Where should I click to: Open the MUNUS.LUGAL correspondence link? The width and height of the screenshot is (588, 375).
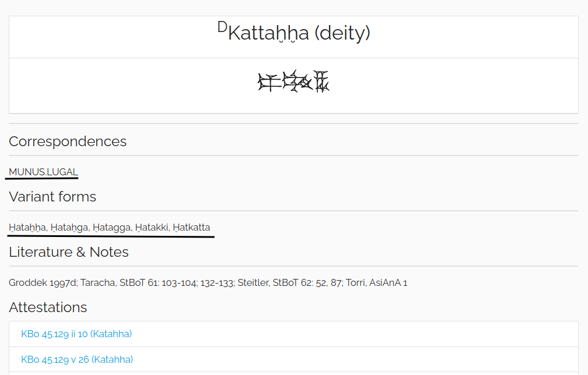[x=43, y=172]
